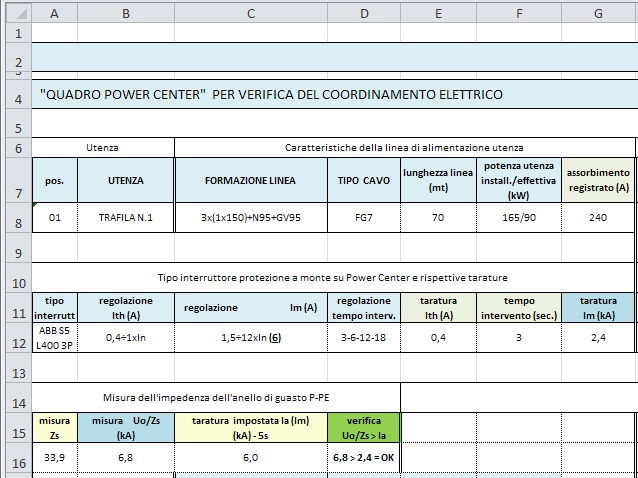Select the entire column A header
The image size is (638, 478).
[54, 12]
